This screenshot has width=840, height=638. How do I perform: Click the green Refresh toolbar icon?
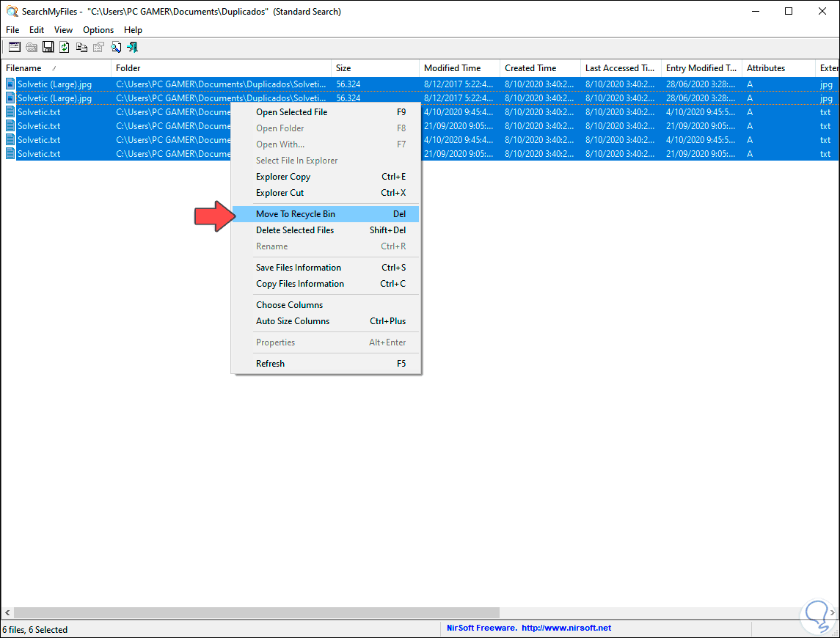tap(65, 47)
